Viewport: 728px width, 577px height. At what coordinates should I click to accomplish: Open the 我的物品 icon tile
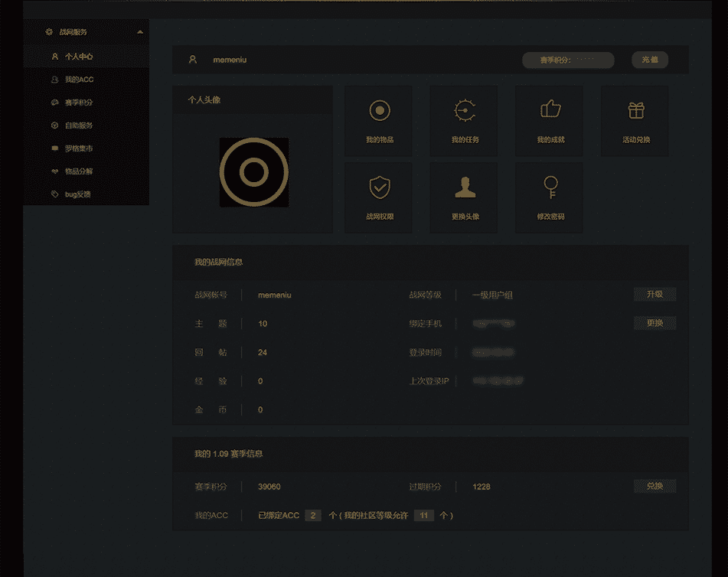tap(379, 112)
